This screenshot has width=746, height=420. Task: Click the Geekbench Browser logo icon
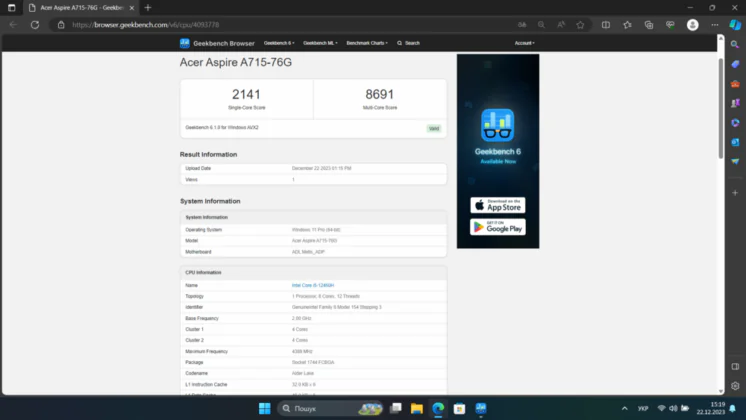tap(185, 43)
